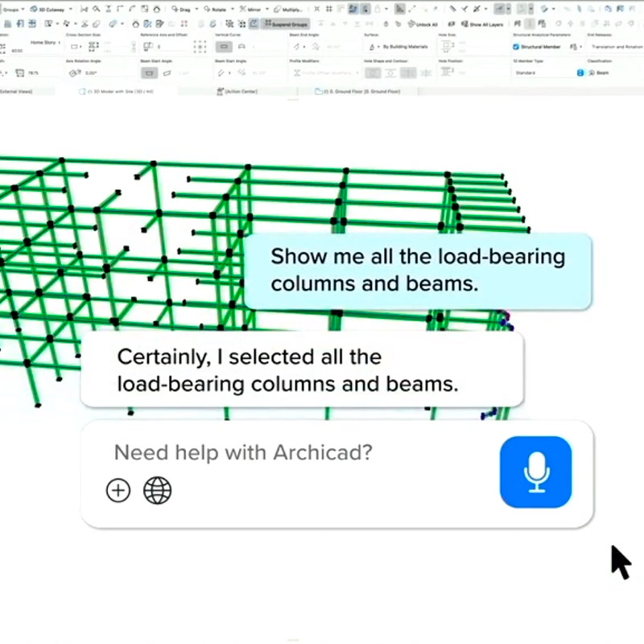The image size is (644, 644).
Task: Open the Groups dropdown menu
Action: 14,8
